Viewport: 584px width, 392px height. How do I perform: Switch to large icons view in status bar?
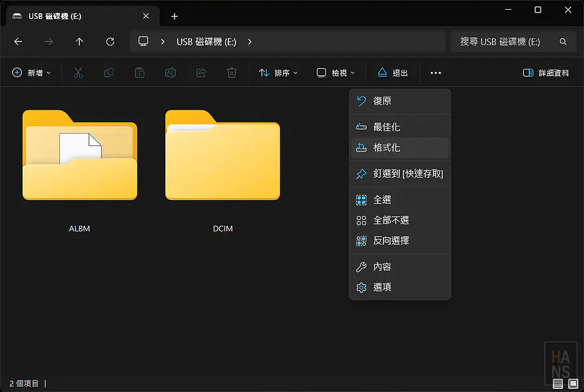click(x=573, y=384)
